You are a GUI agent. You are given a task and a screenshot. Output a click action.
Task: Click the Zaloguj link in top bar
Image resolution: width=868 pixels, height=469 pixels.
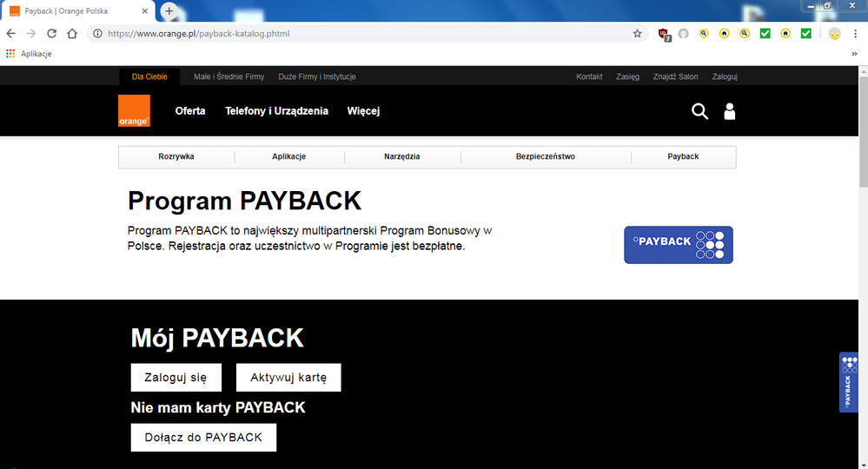725,77
